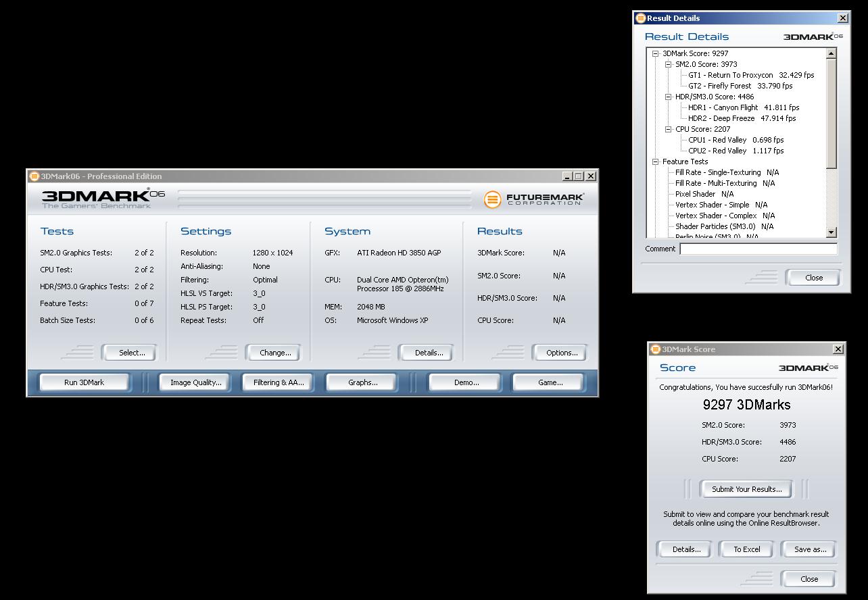Click the 9297 3DMarks score text

(x=746, y=405)
